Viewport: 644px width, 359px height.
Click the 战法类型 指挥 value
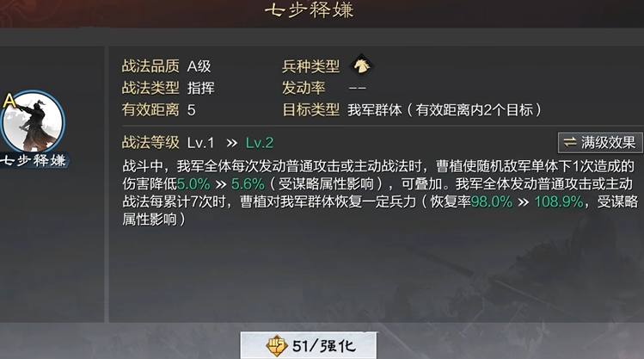coord(201,88)
